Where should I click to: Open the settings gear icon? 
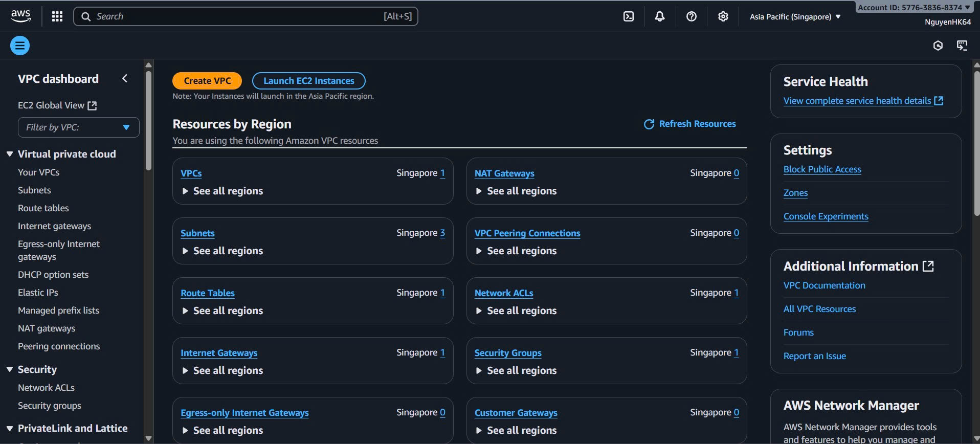point(723,16)
